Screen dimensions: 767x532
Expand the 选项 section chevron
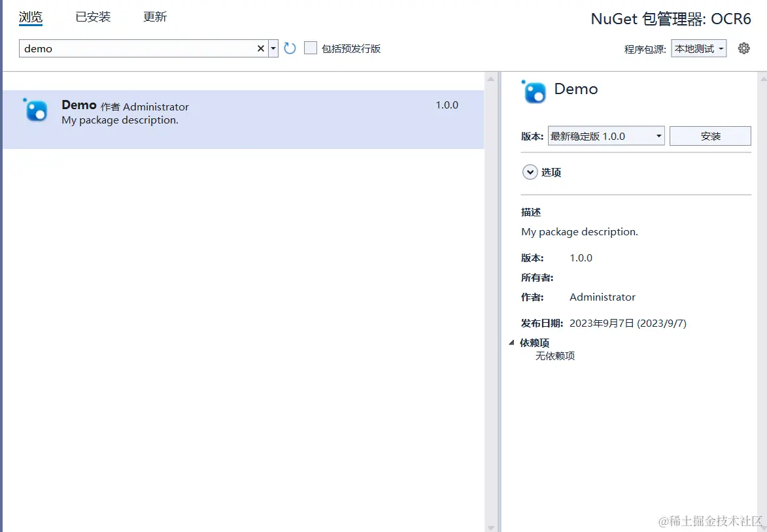point(530,172)
